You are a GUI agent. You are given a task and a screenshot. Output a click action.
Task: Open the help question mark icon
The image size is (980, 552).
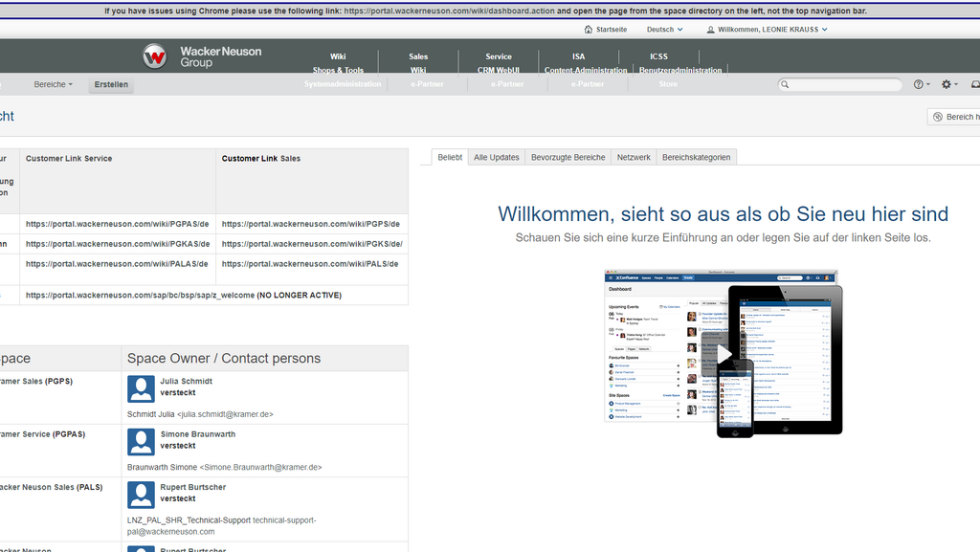pos(918,85)
